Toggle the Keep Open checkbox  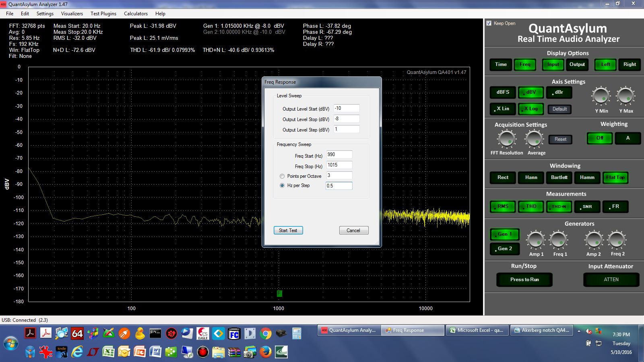pyautogui.click(x=489, y=23)
